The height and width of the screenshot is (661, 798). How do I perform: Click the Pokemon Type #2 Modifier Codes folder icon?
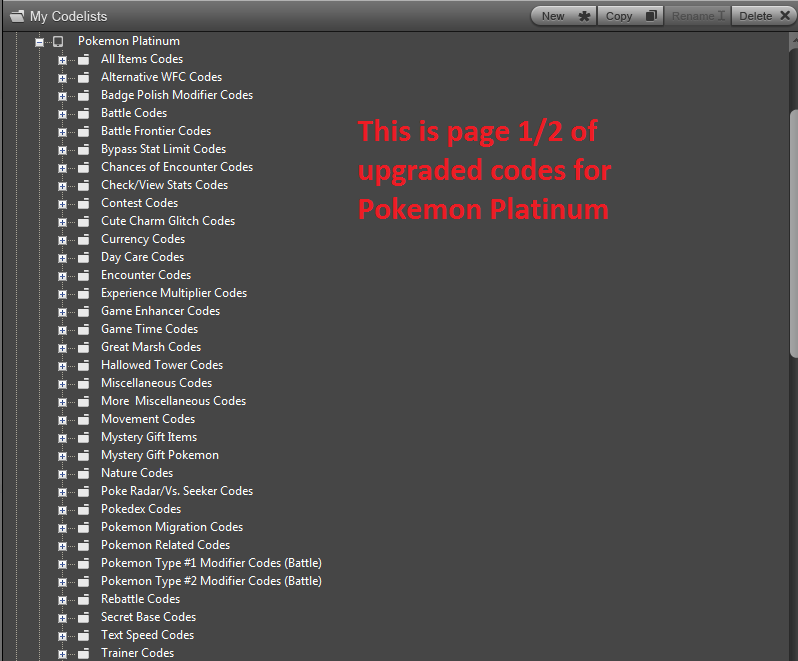(x=83, y=581)
